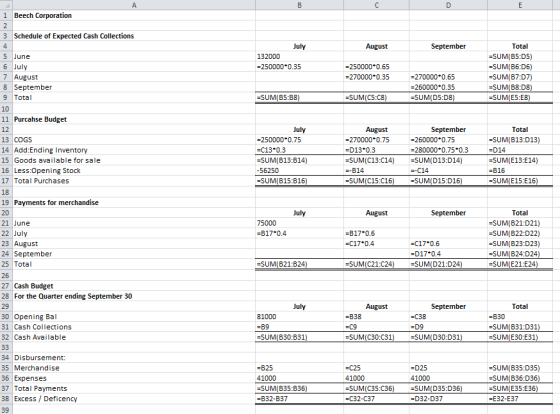Click the =B17*0.4 cell
The height and width of the screenshot is (414, 560).
[x=299, y=233]
